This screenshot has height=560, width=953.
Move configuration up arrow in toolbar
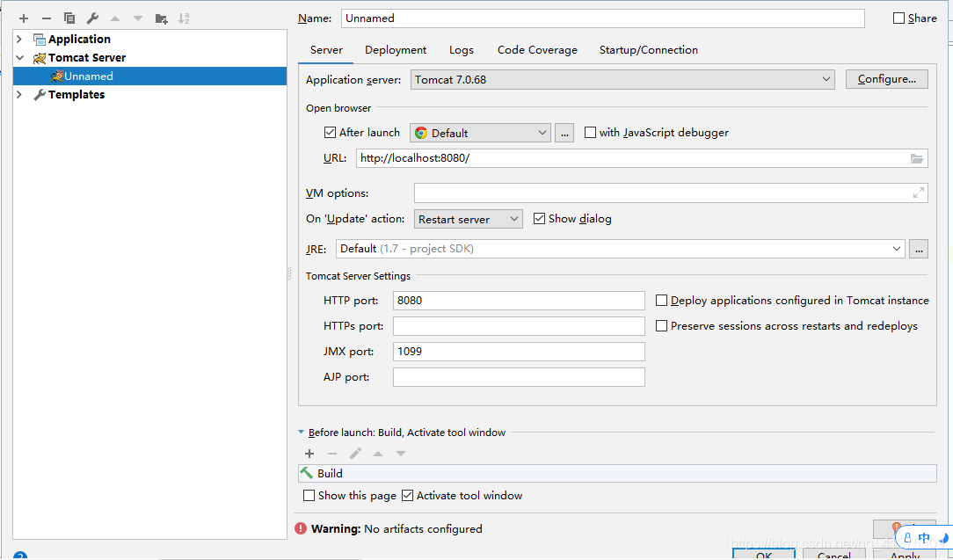pyautogui.click(x=115, y=18)
